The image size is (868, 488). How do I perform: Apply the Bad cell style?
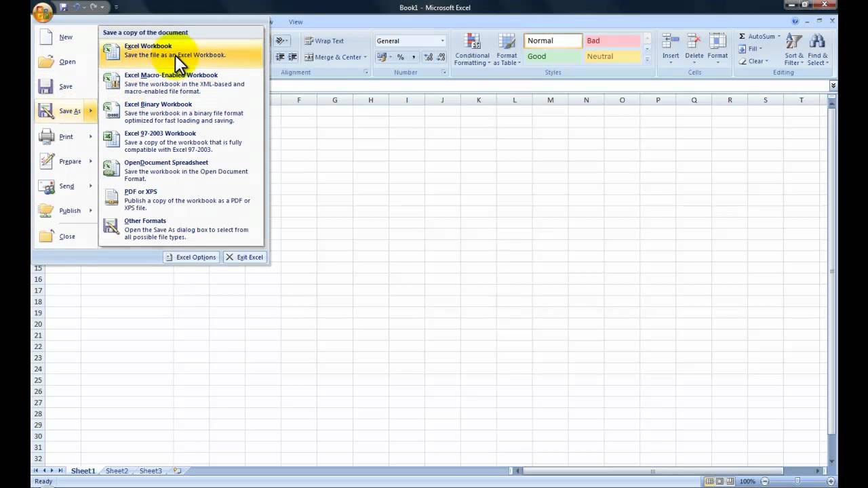pos(612,41)
